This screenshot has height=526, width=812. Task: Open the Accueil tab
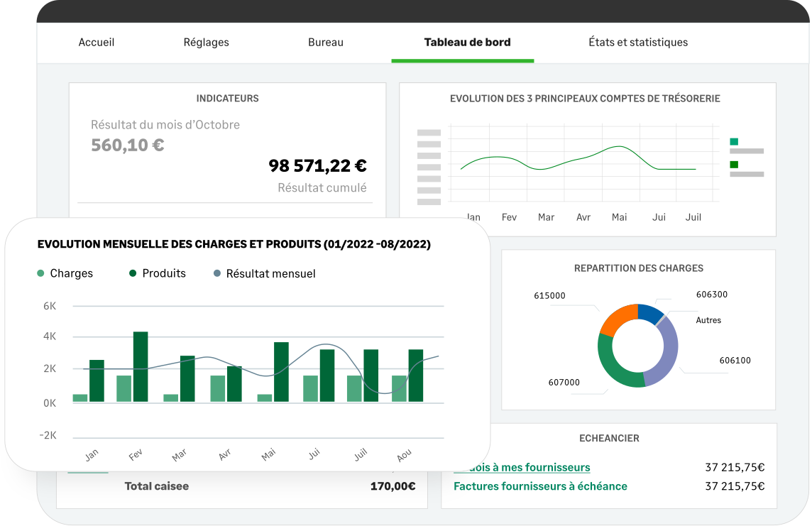pyautogui.click(x=97, y=43)
